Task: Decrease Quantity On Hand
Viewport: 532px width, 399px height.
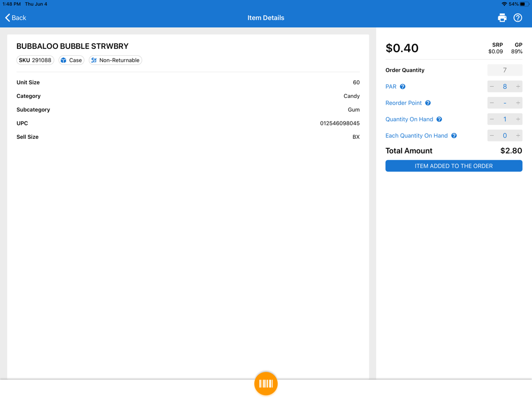Action: 492,119
